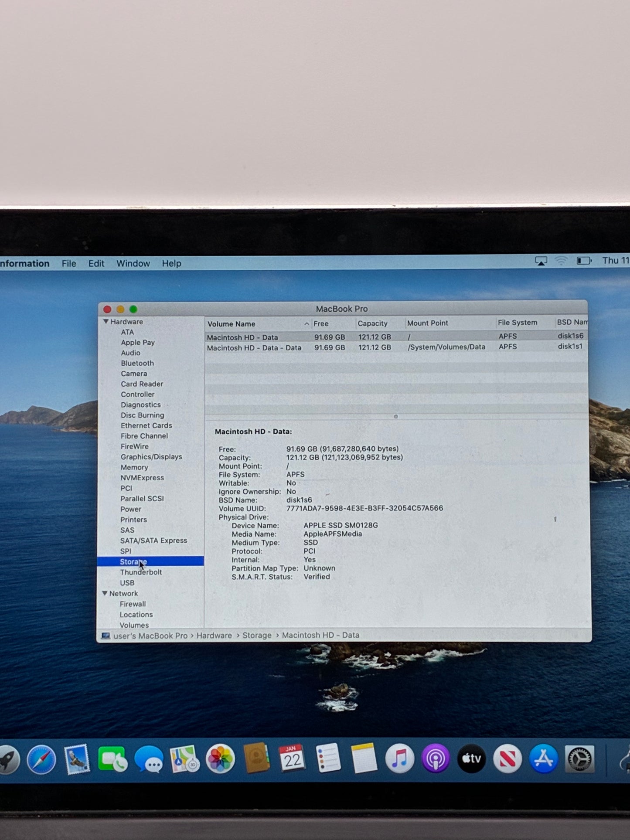Click the battery icon in menu bar
Image resolution: width=630 pixels, height=840 pixels.
[584, 261]
